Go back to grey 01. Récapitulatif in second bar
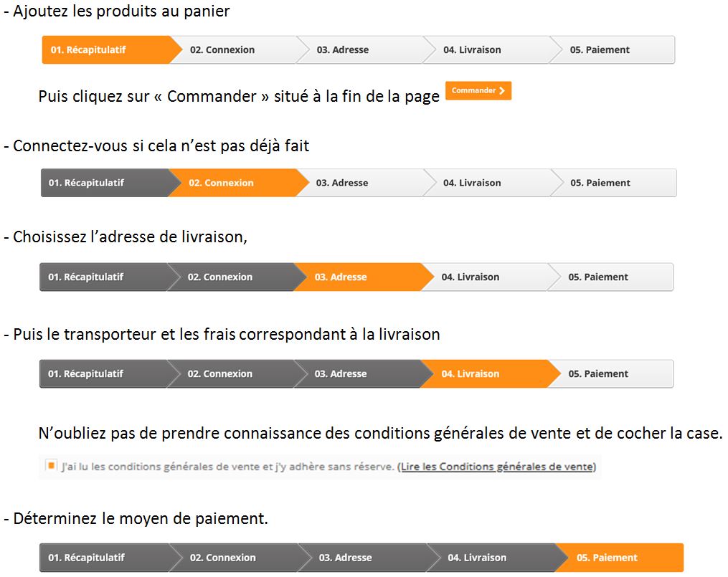Image resolution: width=728 pixels, height=577 pixels. (x=105, y=183)
